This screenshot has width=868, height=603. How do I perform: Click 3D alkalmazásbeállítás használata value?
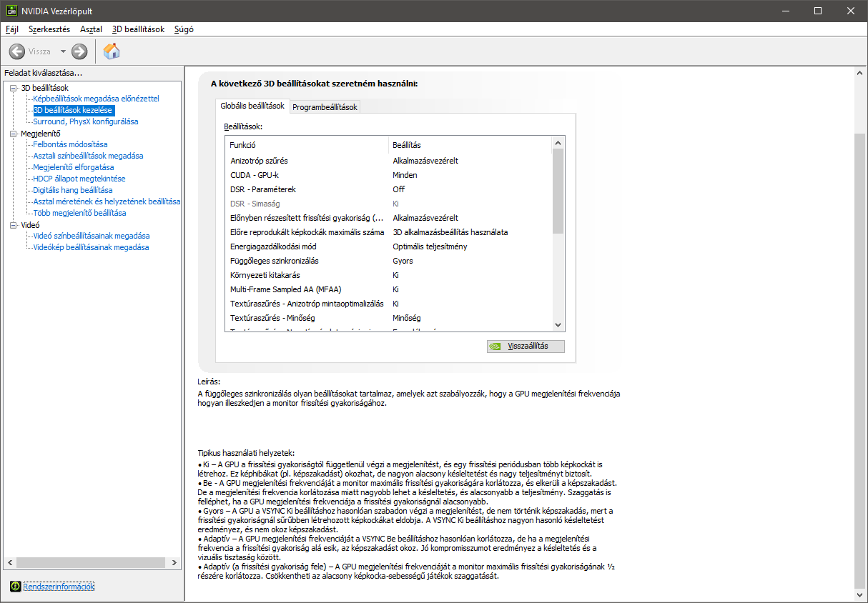coord(450,232)
